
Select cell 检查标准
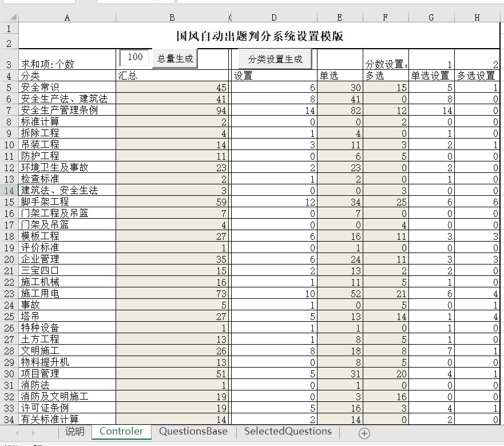point(67,179)
